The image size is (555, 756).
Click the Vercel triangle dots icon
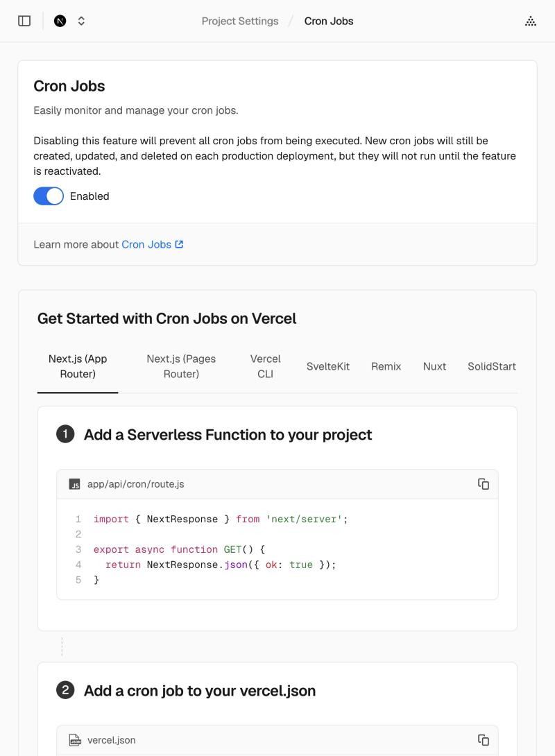[531, 21]
